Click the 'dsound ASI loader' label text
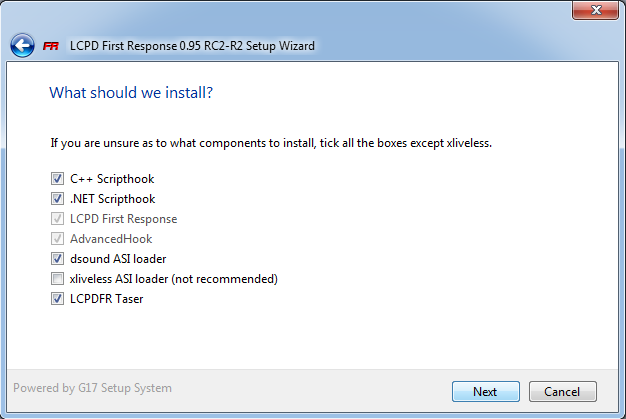626x419 pixels. coord(118,259)
